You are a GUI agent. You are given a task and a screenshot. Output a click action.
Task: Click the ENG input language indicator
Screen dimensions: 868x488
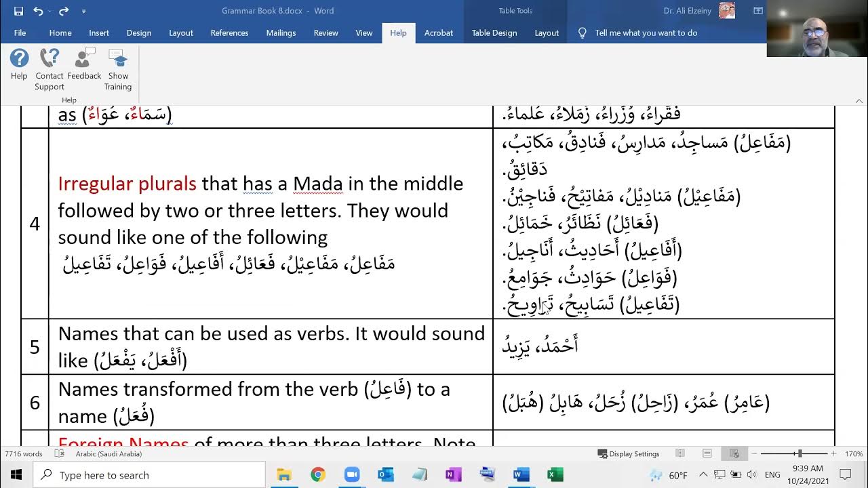(x=772, y=475)
